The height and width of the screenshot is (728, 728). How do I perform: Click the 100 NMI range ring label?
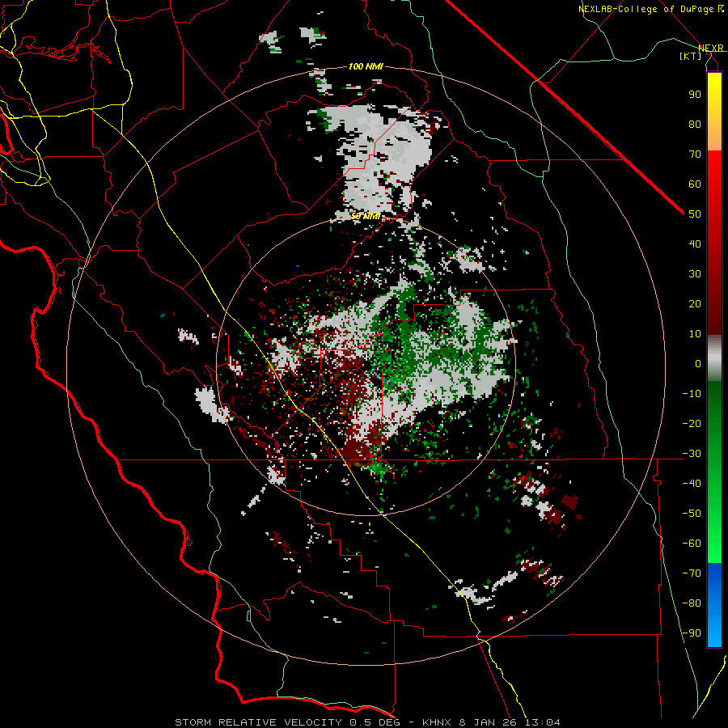click(366, 67)
